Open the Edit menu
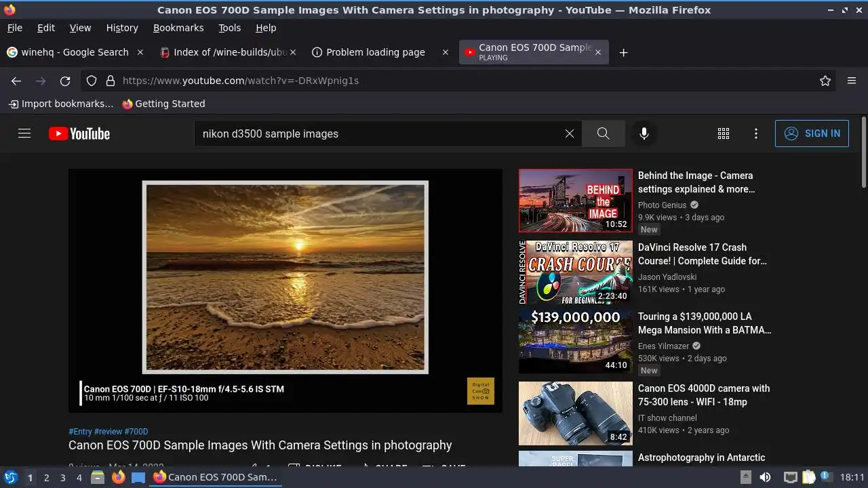The height and width of the screenshot is (488, 868). (x=46, y=28)
